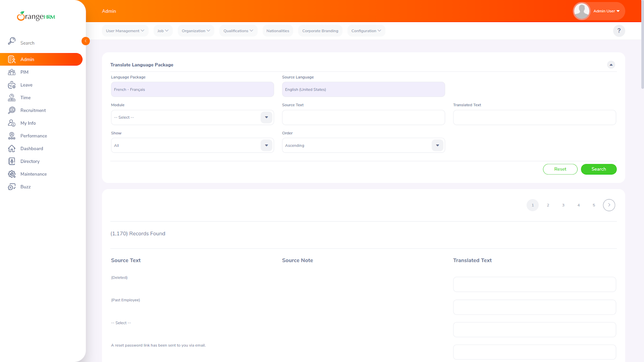
Task: Click the Directory icon in sidebar
Action: 12,161
